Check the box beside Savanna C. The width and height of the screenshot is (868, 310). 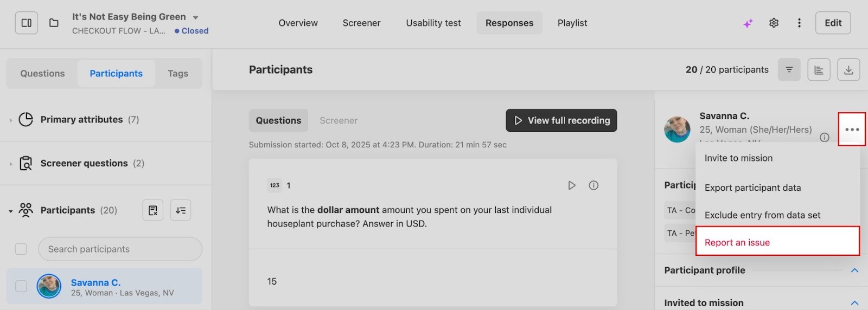(x=21, y=286)
